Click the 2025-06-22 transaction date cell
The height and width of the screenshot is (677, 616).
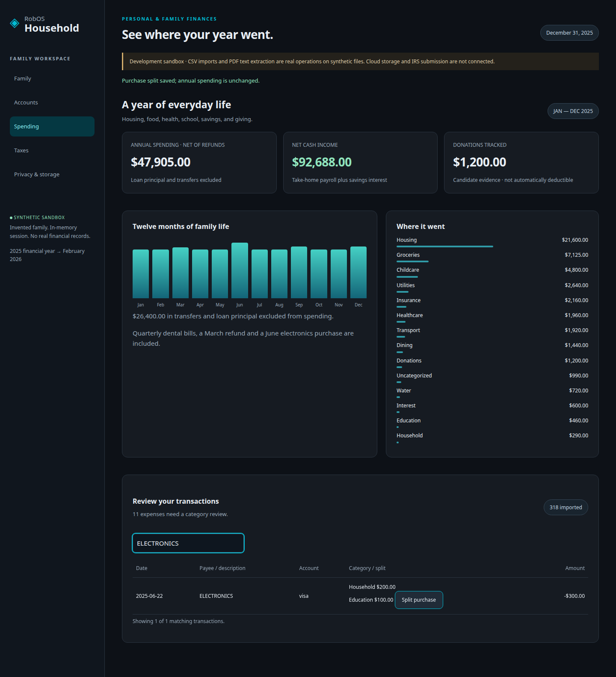[149, 596]
